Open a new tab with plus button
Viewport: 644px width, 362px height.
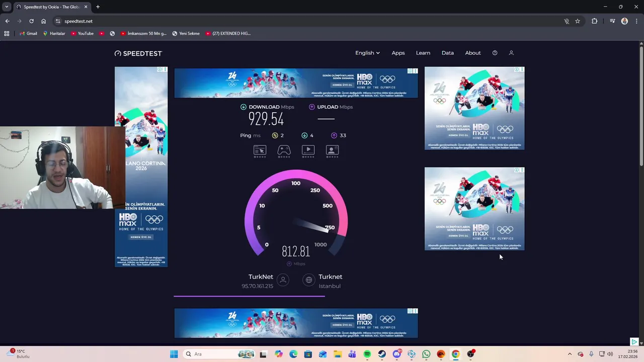(98, 7)
